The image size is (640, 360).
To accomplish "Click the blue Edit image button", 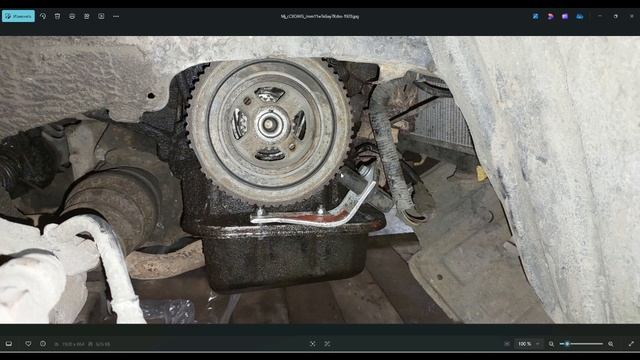I will tap(18, 16).
